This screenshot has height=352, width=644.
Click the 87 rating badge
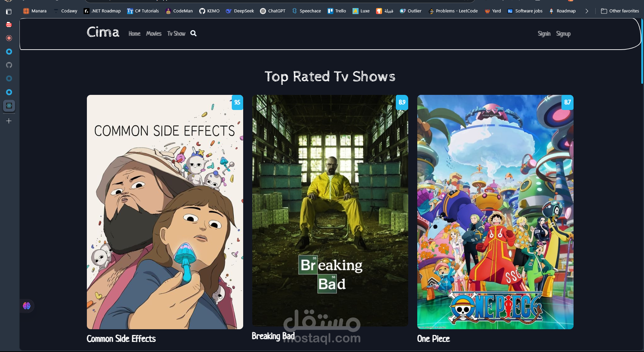[x=568, y=102]
